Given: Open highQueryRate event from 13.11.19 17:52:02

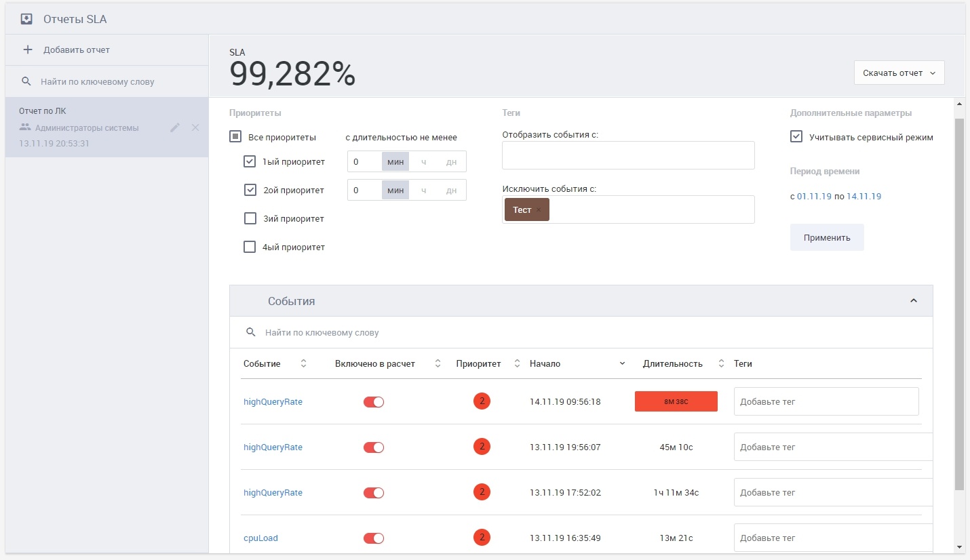Looking at the screenshot, I should coord(273,493).
